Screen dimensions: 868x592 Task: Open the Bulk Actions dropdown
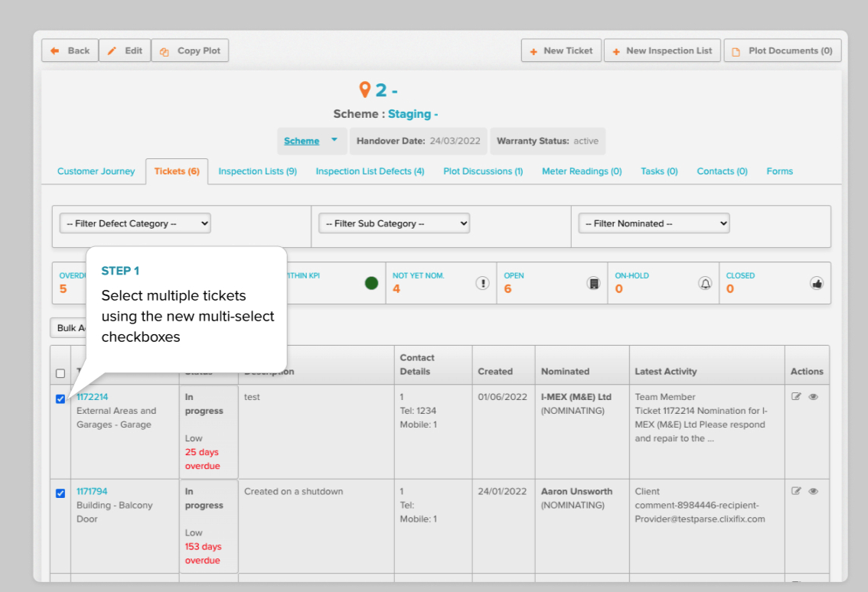(x=69, y=327)
